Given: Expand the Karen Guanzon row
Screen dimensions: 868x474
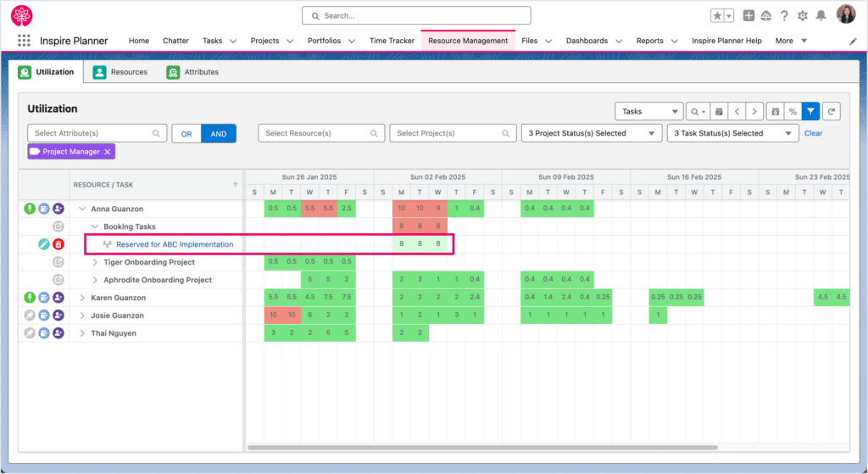Looking at the screenshot, I should click(82, 298).
